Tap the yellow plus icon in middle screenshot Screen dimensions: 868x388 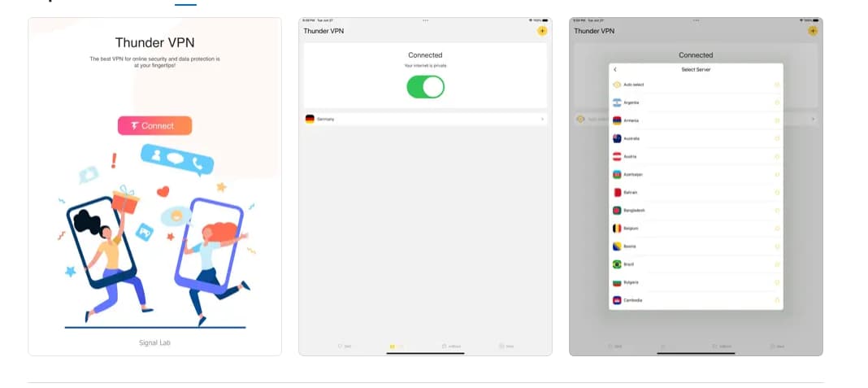(x=542, y=31)
